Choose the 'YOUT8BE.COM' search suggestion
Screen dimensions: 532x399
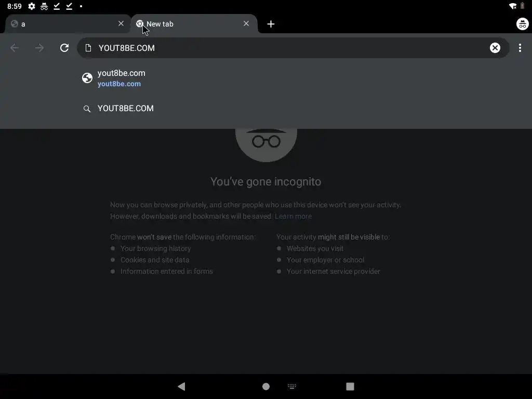266,108
